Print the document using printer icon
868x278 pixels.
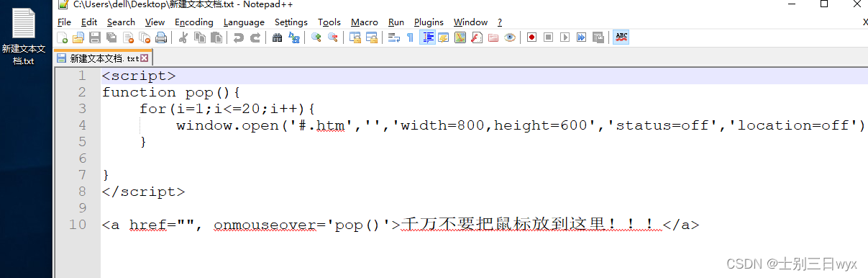(x=161, y=37)
